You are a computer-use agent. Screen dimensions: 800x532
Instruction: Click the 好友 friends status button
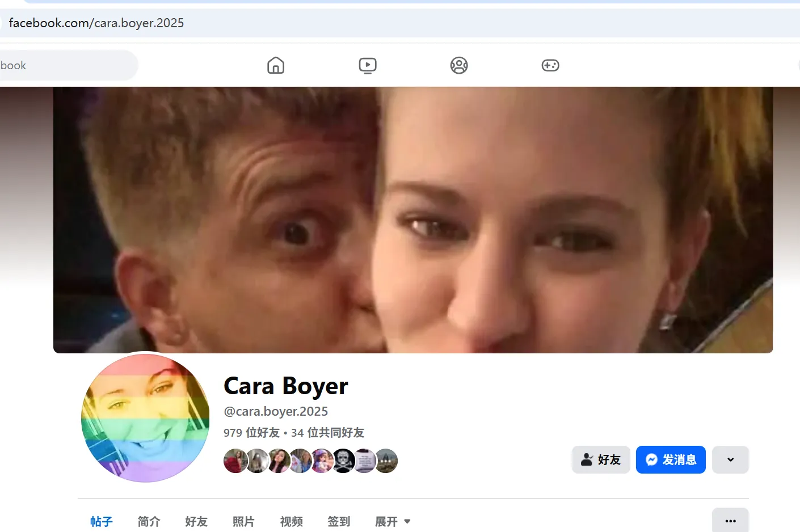[x=600, y=459]
